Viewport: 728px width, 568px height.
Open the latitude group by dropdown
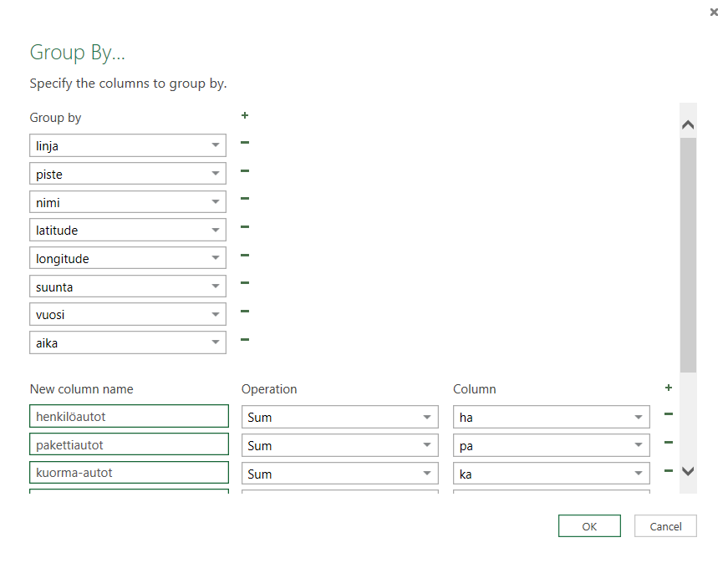[215, 231]
